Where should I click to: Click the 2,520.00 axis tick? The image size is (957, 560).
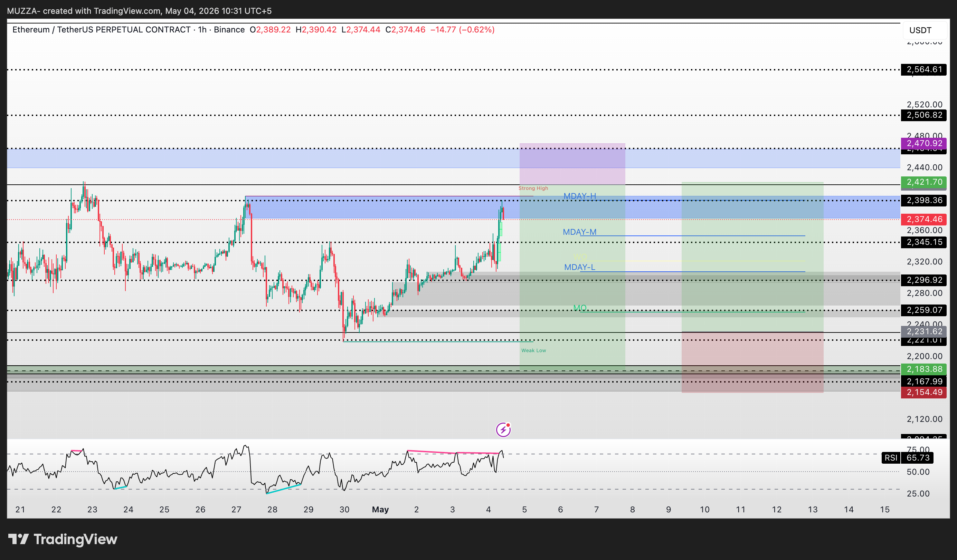(x=925, y=104)
